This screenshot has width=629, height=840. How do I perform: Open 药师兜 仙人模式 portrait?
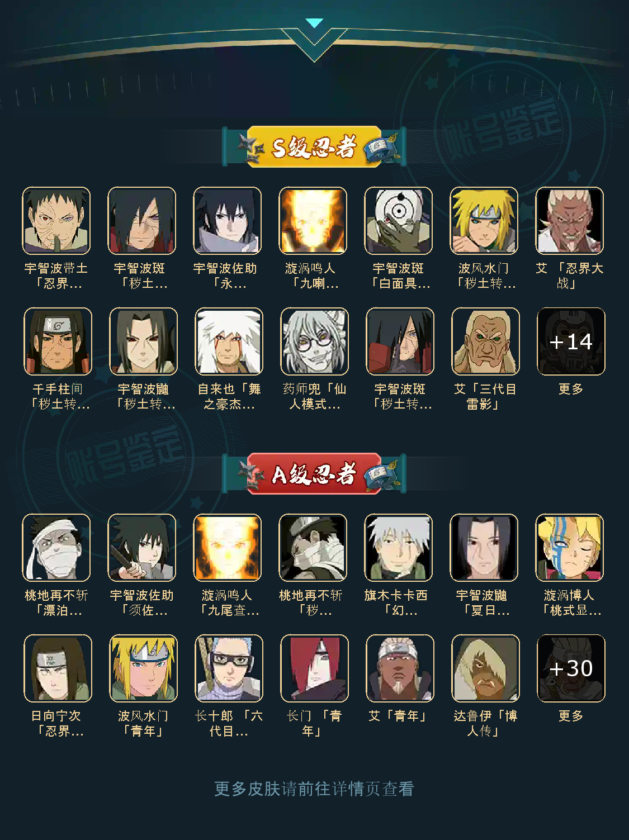click(315, 341)
